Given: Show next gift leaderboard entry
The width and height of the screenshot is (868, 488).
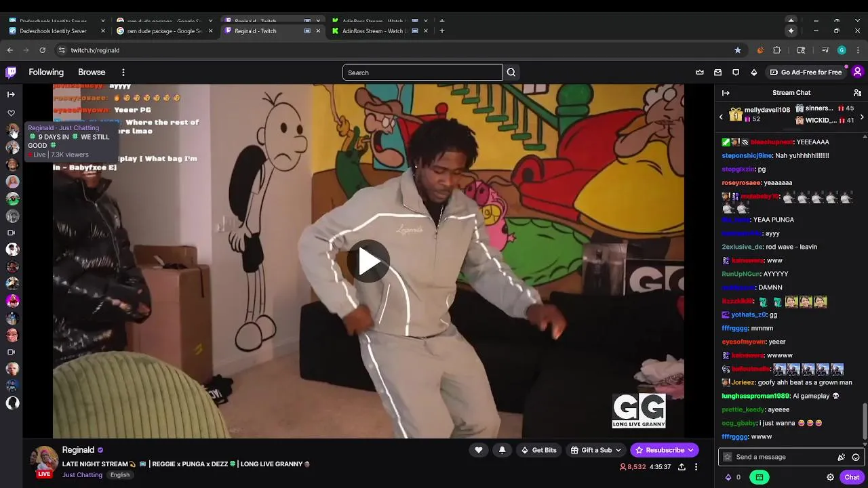Looking at the screenshot, I should click(862, 117).
